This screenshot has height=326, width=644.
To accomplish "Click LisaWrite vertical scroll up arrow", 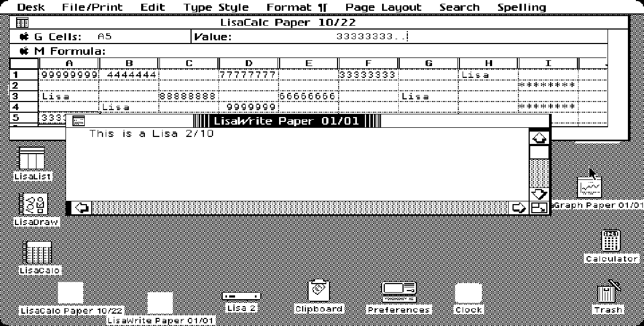I will pyautogui.click(x=539, y=137).
